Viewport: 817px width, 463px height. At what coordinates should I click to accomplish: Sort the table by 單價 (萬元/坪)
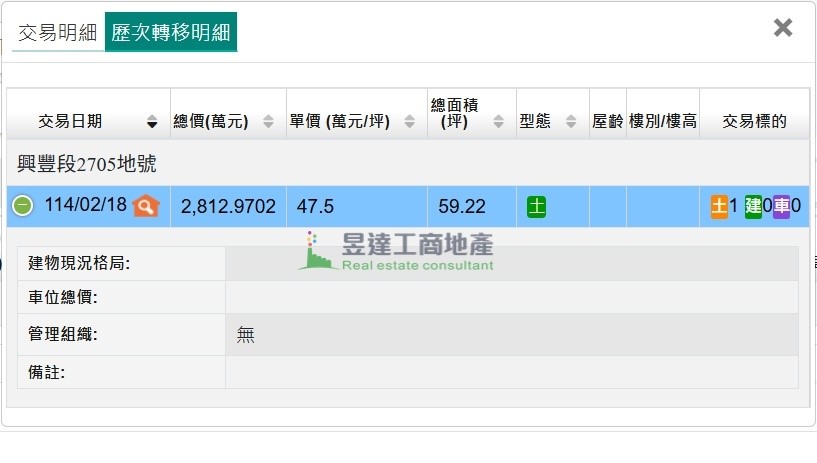tap(409, 122)
